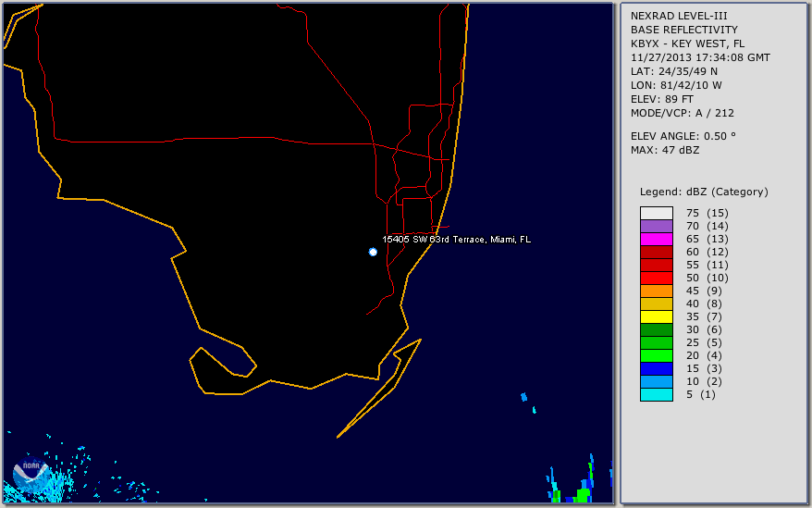812x508 pixels.
Task: Click the 50 (10) legend label
Action: (x=707, y=278)
